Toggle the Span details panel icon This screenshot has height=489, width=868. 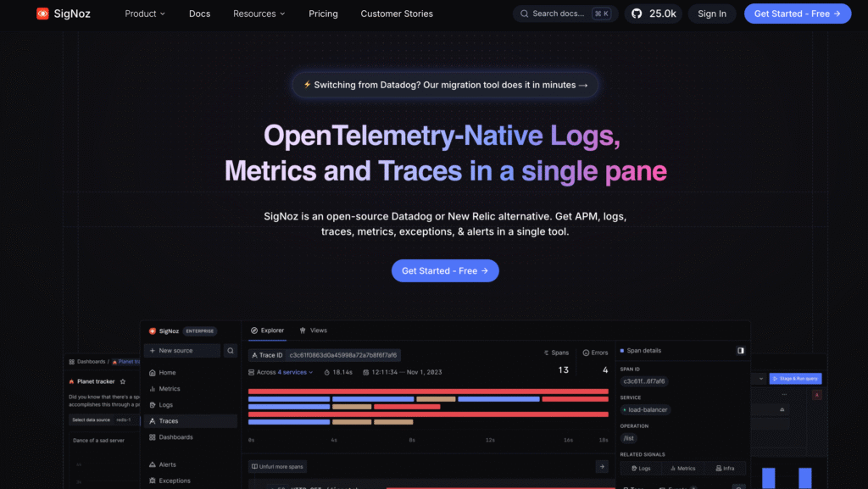[x=741, y=350]
